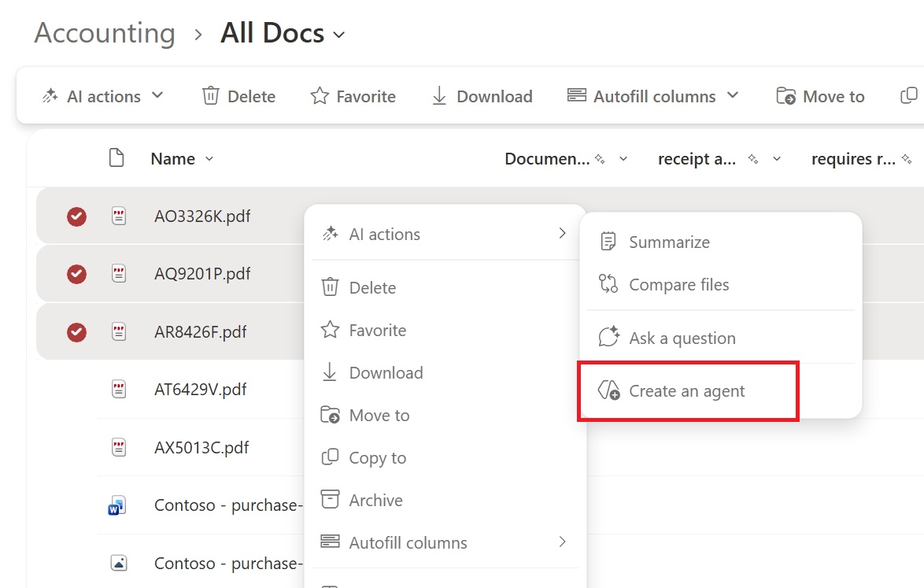Click the Delete trash icon in toolbar
The width and height of the screenshot is (924, 588).
[209, 95]
